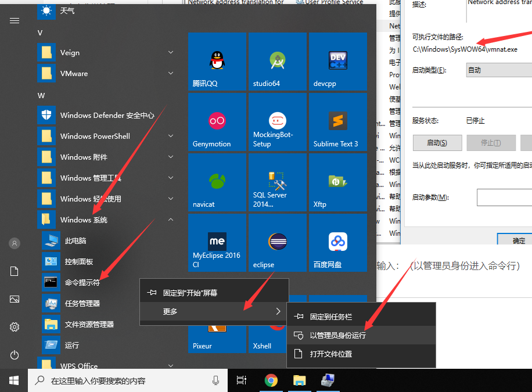Launch the Genymotion tile
Image resolution: width=532 pixels, height=392 pixels.
point(217,122)
